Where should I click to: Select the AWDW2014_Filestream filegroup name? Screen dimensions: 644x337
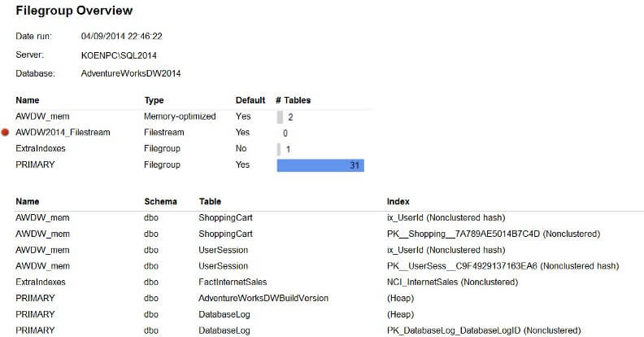(63, 132)
